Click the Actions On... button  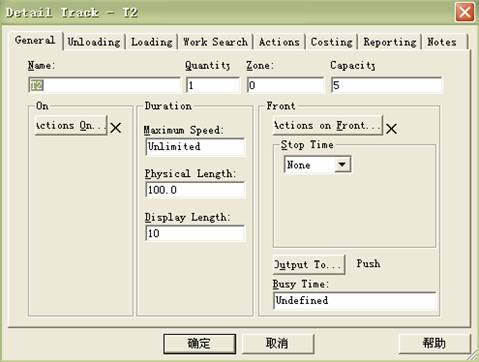point(71,125)
